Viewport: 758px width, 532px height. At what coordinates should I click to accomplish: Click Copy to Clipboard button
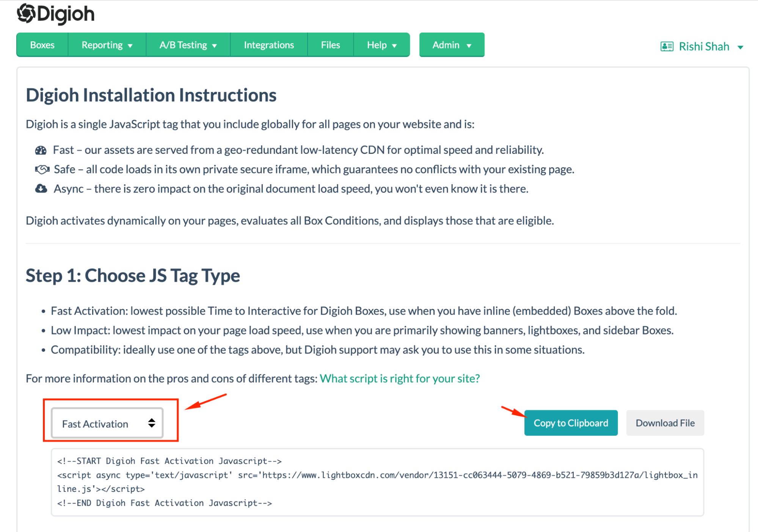(571, 423)
